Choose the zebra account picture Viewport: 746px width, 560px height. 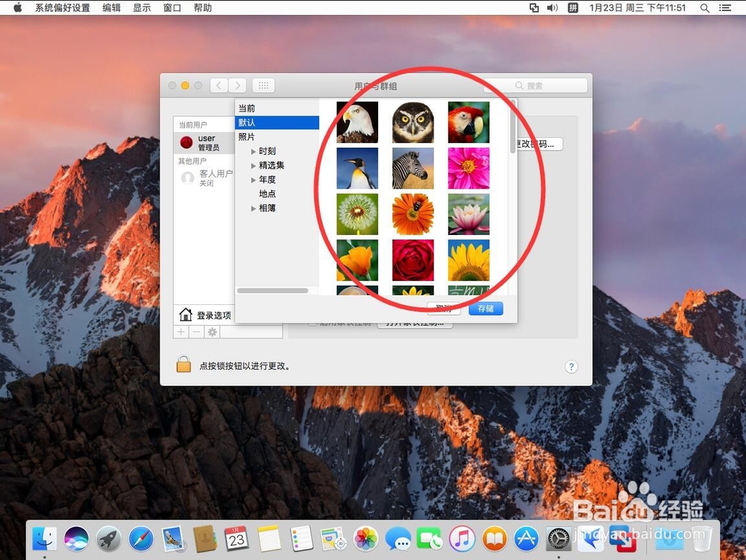click(x=413, y=169)
